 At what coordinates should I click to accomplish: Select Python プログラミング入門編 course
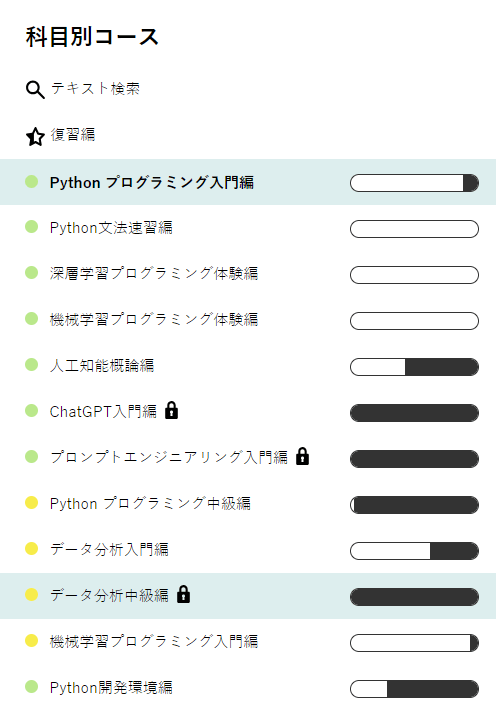coord(248,182)
